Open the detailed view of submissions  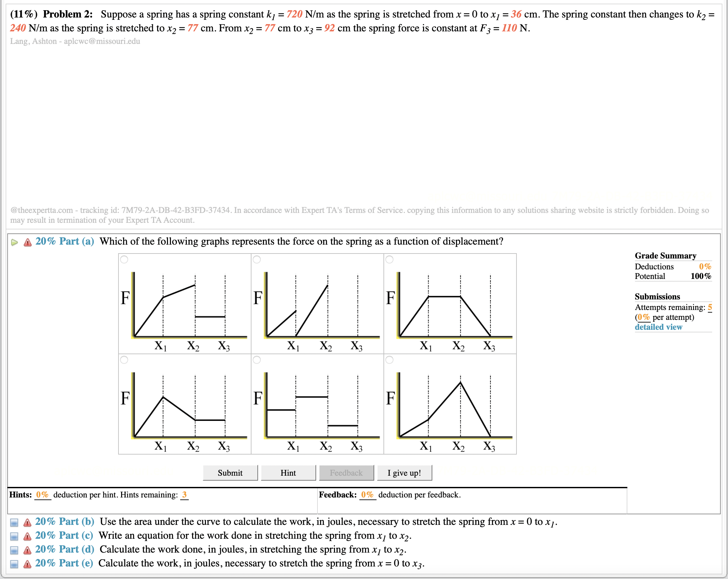coord(658,327)
